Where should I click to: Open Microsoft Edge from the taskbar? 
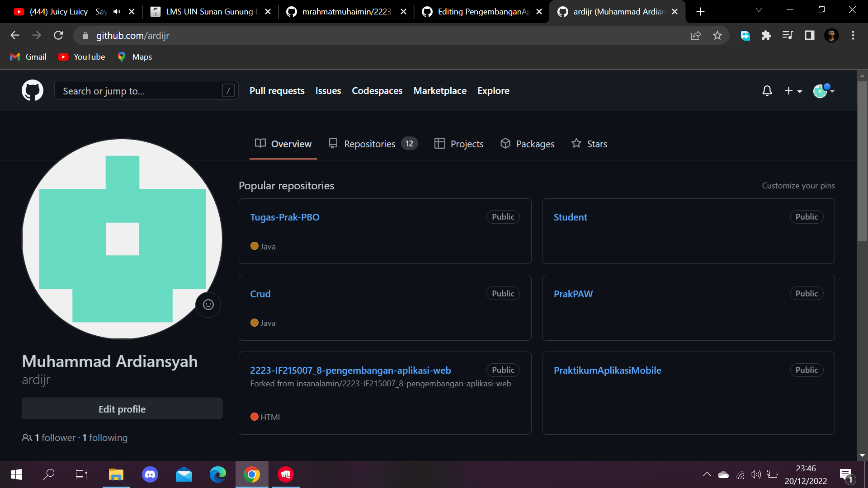click(x=218, y=474)
